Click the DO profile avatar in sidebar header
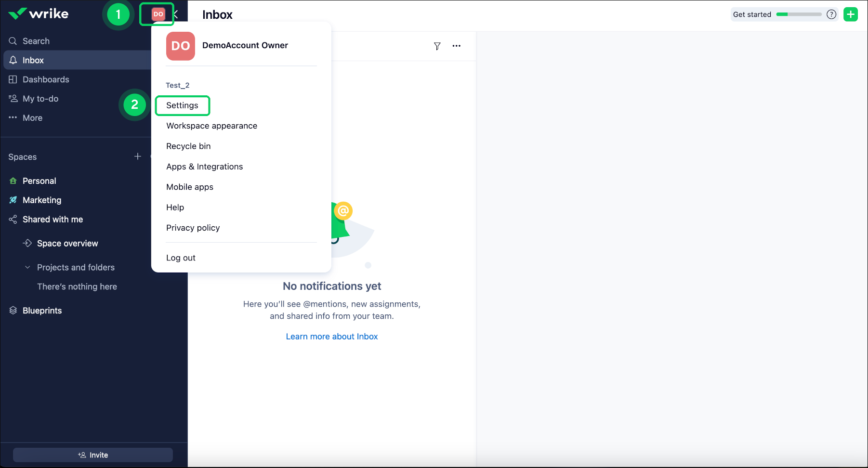Viewport: 868px width, 468px height. point(158,14)
